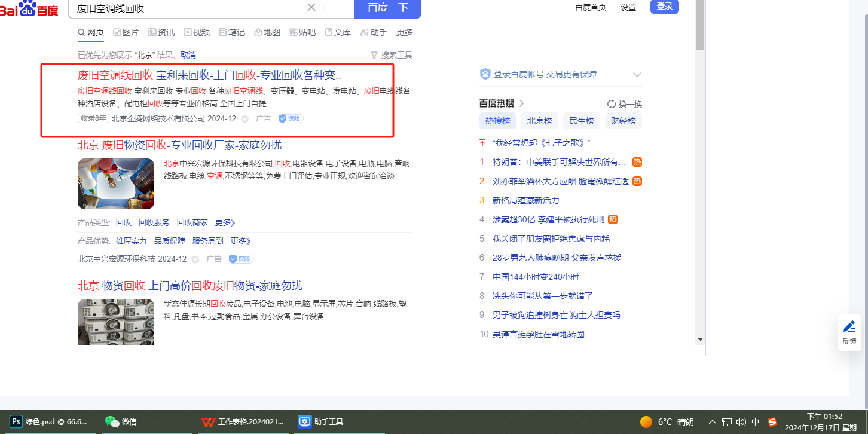The width and height of the screenshot is (868, 434).
Task: Click the 反馈 feedback button
Action: coord(849,332)
